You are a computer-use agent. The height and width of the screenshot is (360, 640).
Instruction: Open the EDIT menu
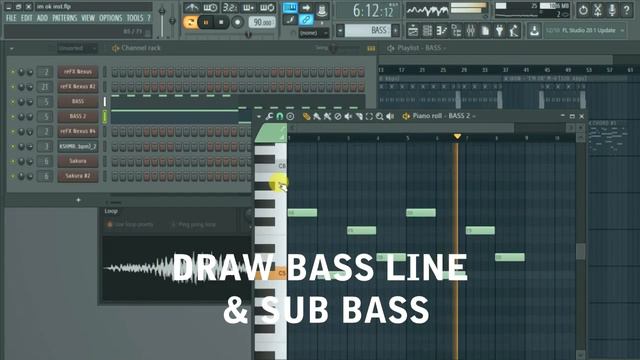[27, 18]
